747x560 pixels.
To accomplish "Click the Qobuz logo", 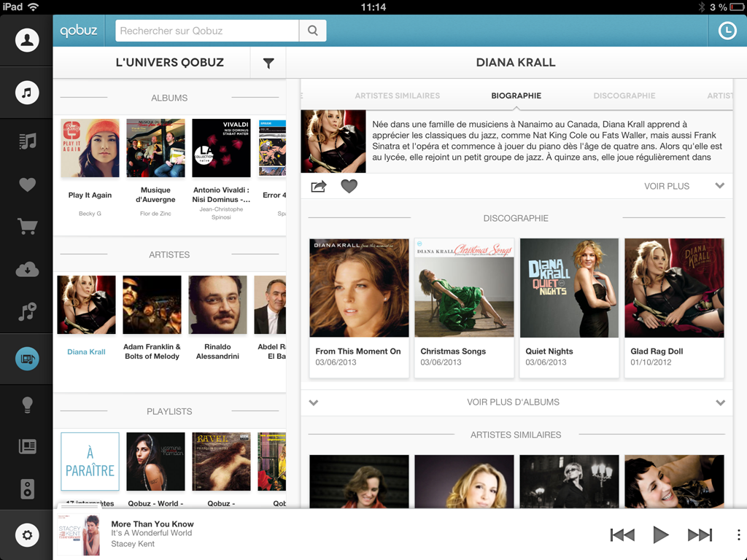I will (79, 31).
